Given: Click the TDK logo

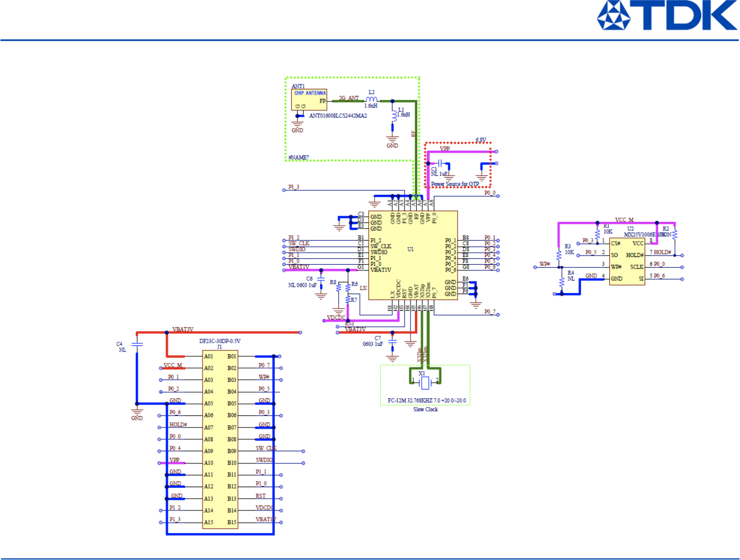Looking at the screenshot, I should [x=667, y=15].
